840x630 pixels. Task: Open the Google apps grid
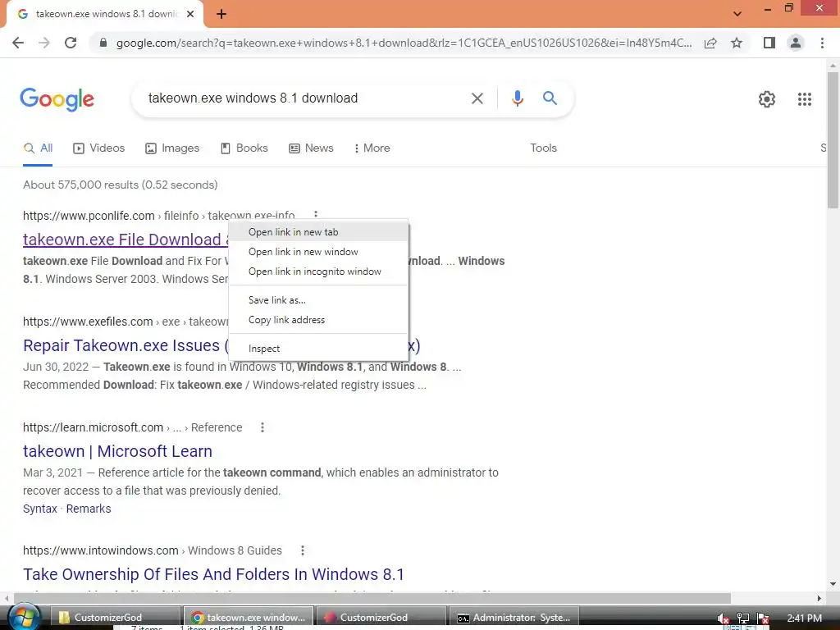pyautogui.click(x=804, y=99)
